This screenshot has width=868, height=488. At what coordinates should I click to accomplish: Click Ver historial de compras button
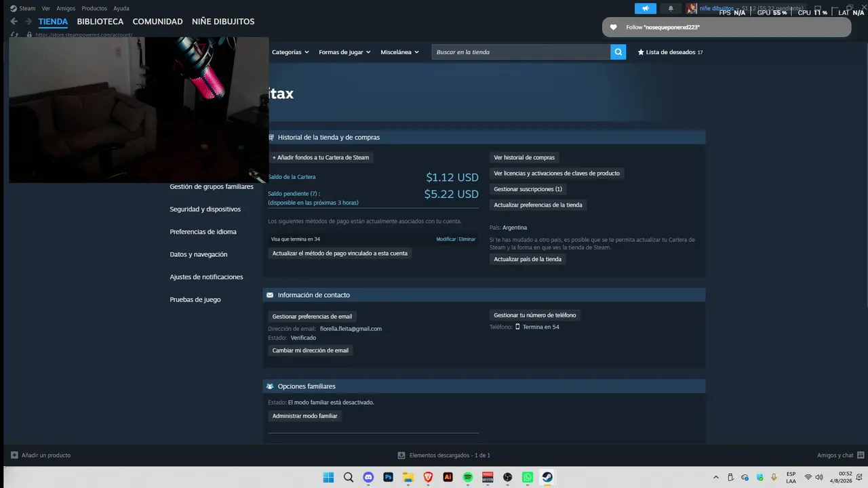(524, 157)
